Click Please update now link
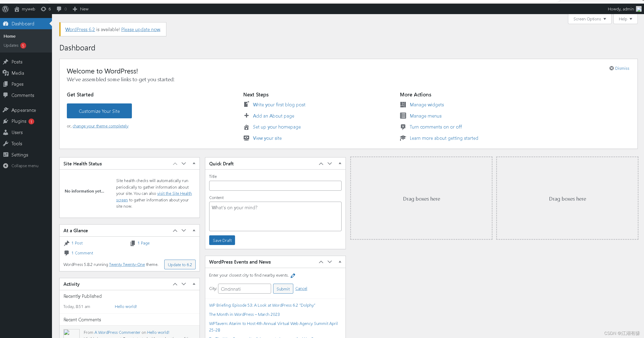644x338 pixels. point(140,29)
